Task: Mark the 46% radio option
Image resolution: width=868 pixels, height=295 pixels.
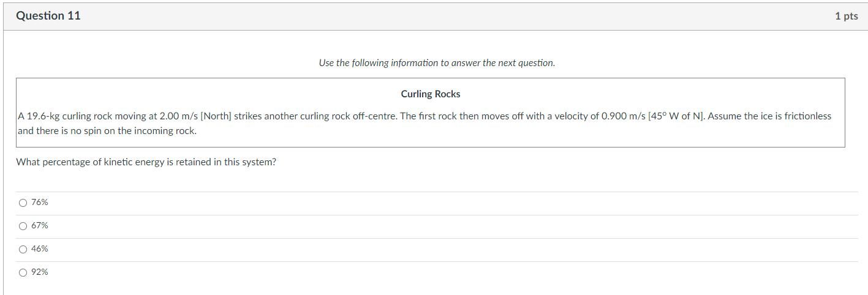Action: [x=23, y=249]
